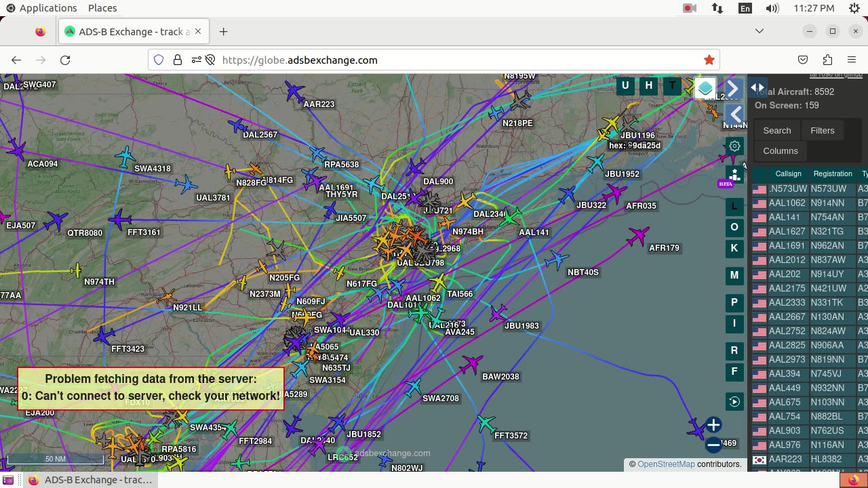
Task: Click the NBT40S aircraft icon
Action: 557,260
